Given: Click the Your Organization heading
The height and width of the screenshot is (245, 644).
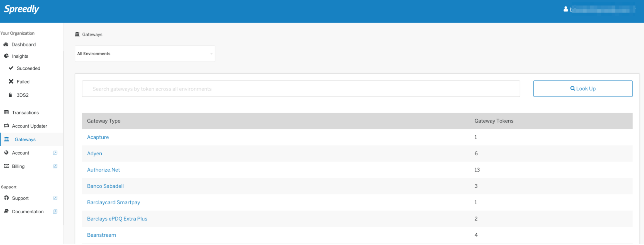Looking at the screenshot, I should pos(17,33).
